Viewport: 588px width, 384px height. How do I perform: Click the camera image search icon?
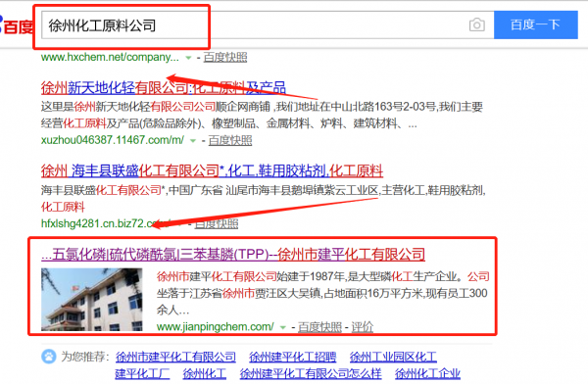tap(476, 24)
